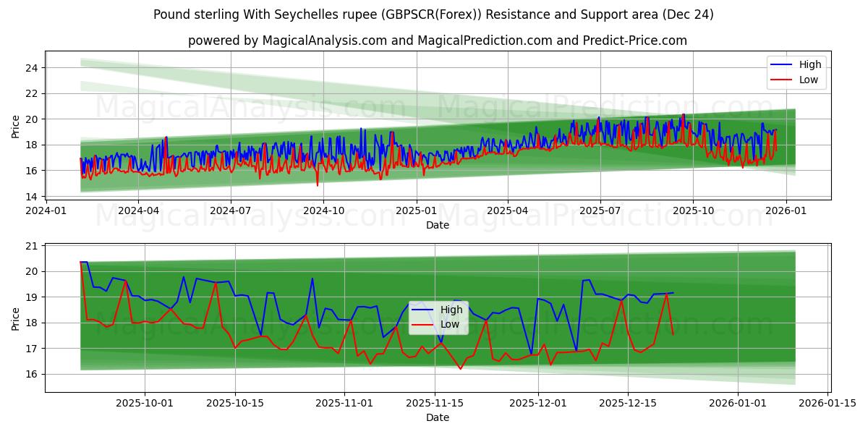Image resolution: width=868 pixels, height=434 pixels.
Task: Select the chart title text
Action: (434, 14)
